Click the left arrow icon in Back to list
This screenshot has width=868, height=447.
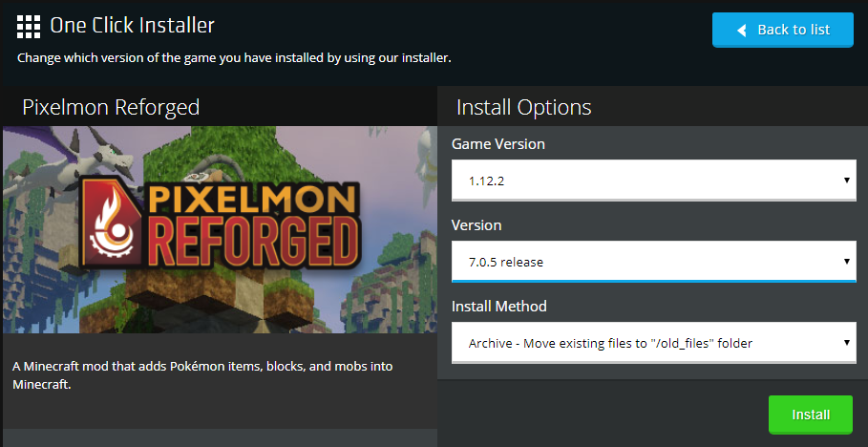point(742,30)
